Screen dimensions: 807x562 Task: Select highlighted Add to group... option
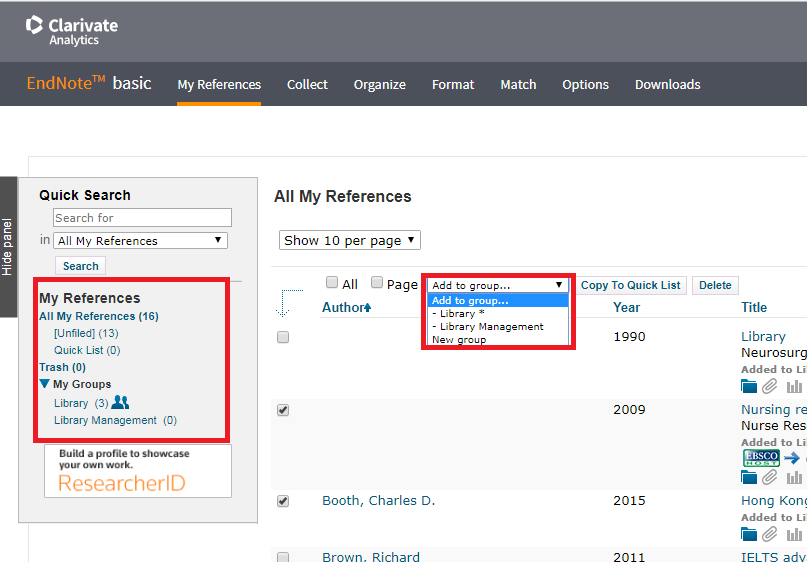click(498, 301)
